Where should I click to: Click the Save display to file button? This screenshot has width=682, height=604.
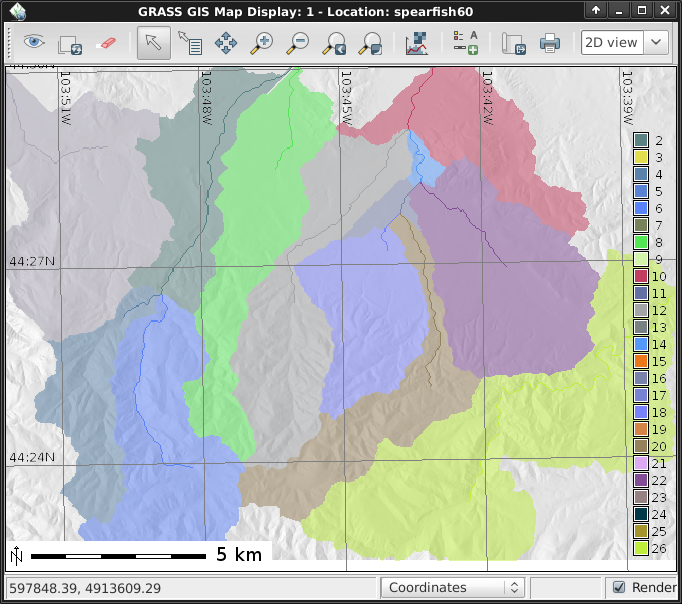click(514, 43)
